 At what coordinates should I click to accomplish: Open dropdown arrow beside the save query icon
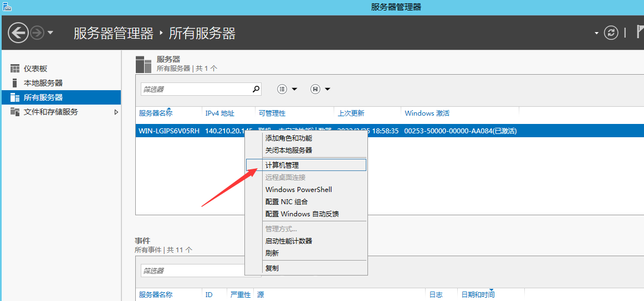(328, 89)
